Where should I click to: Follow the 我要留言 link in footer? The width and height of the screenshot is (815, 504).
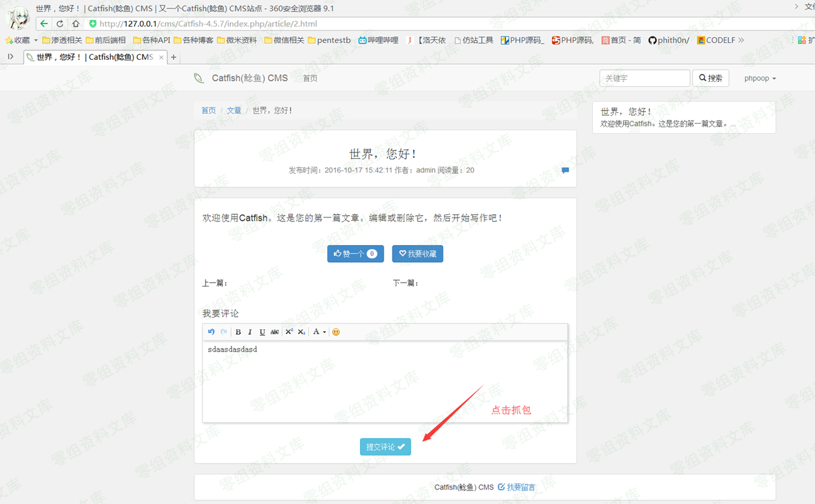point(516,487)
